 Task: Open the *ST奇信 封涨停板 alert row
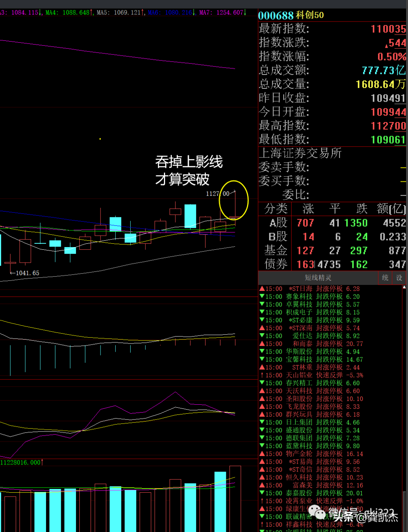point(309,470)
